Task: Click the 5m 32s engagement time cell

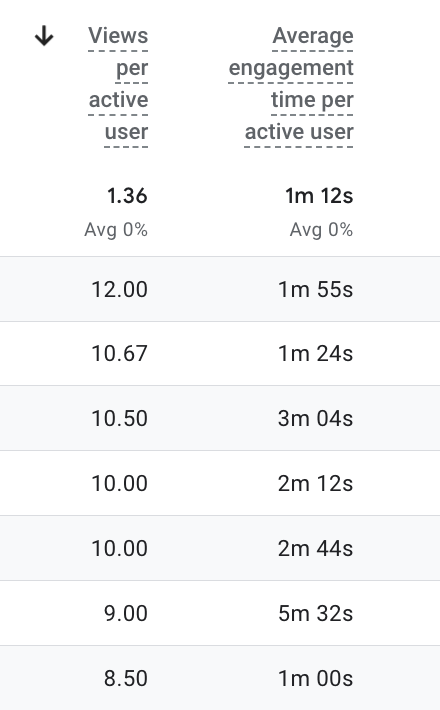Action: [x=316, y=614]
